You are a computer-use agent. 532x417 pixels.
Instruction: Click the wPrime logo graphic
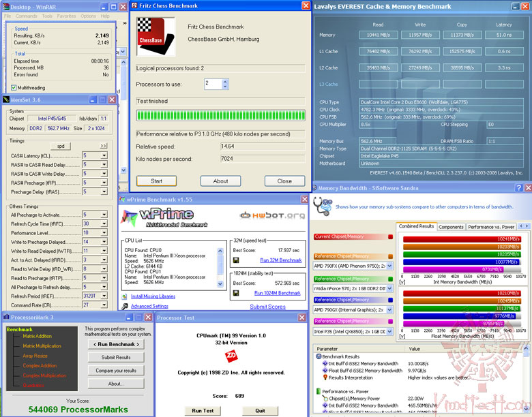(164, 218)
